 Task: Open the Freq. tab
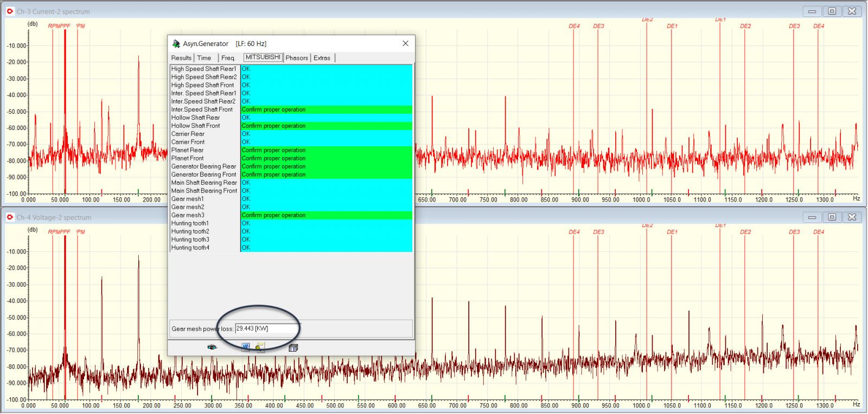coord(228,58)
